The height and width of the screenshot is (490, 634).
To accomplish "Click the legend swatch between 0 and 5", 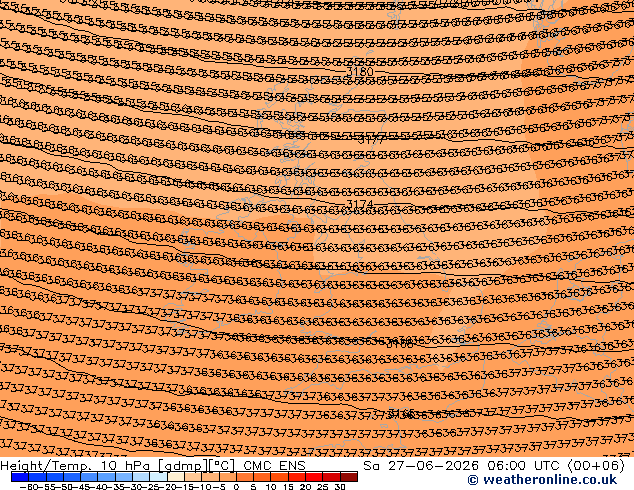I will click(x=245, y=477).
